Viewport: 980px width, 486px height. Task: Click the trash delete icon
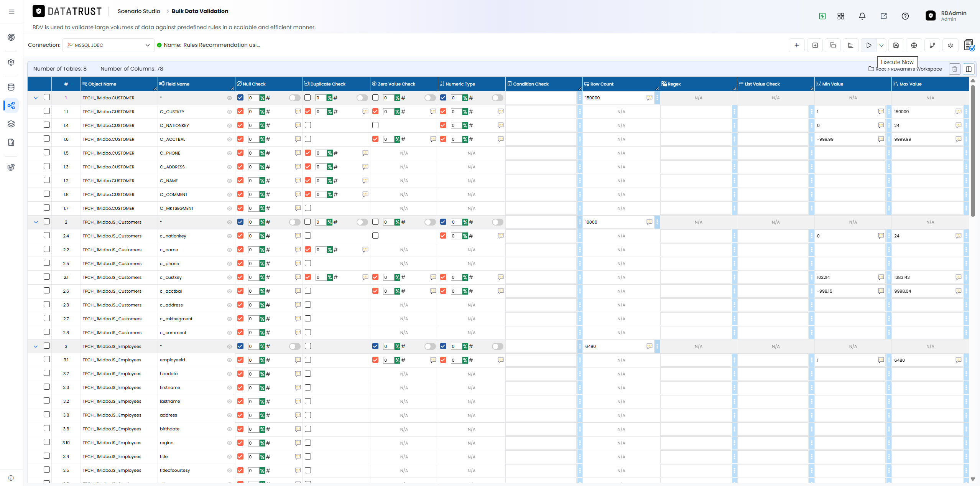click(x=954, y=69)
